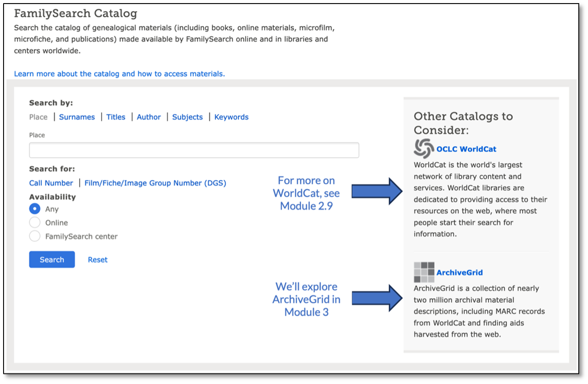The height and width of the screenshot is (384, 588).
Task: Open the Call Number search link
Action: tap(51, 183)
